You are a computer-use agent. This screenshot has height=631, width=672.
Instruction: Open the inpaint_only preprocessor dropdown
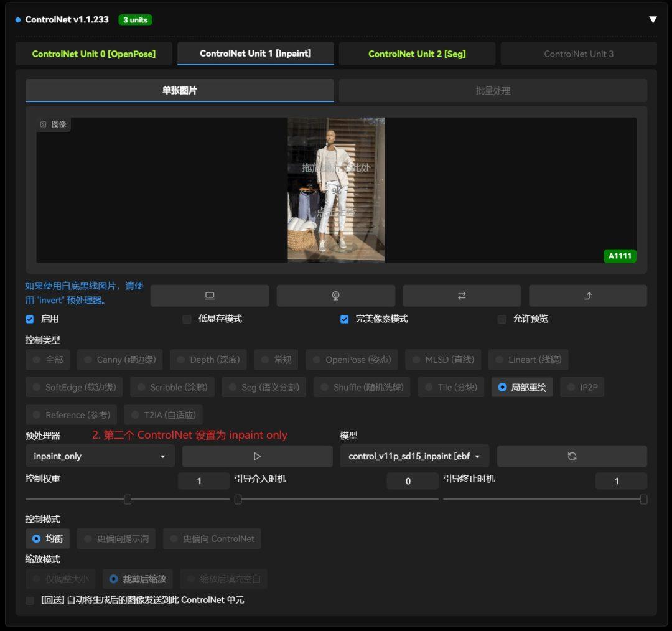point(100,456)
